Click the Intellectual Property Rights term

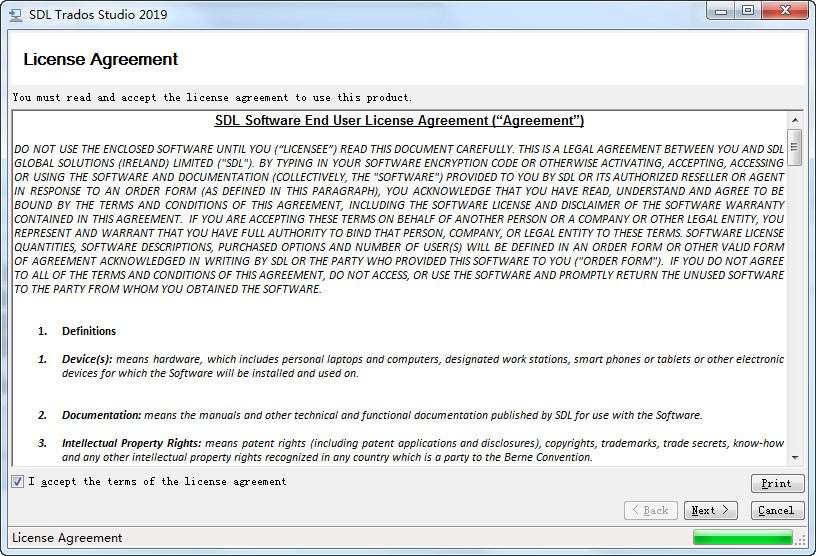pos(131,443)
